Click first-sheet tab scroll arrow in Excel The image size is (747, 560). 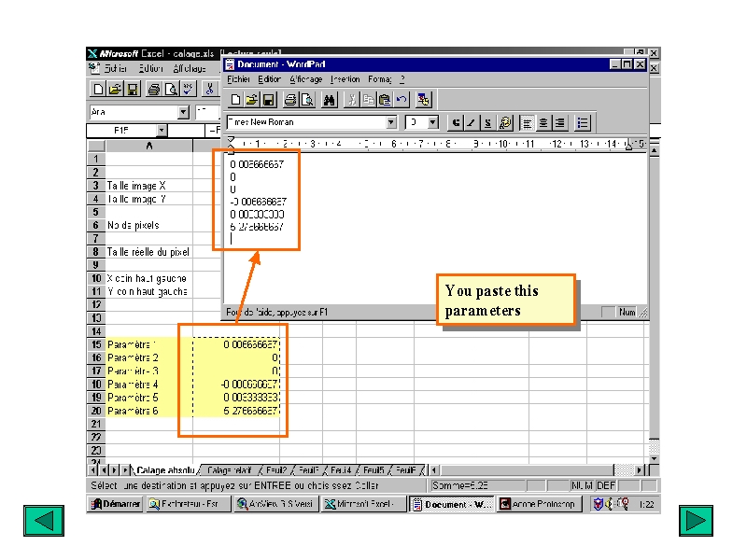[94, 470]
